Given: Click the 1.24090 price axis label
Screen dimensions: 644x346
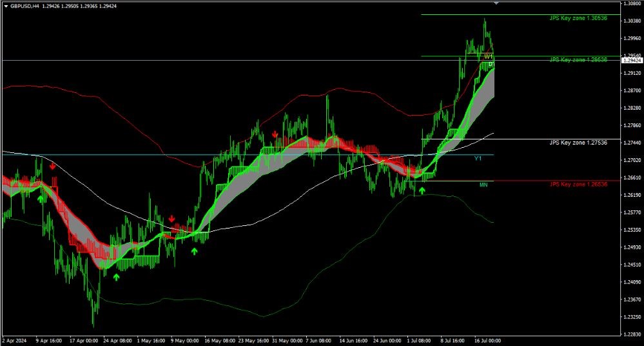Looking at the screenshot, I should (632, 282).
